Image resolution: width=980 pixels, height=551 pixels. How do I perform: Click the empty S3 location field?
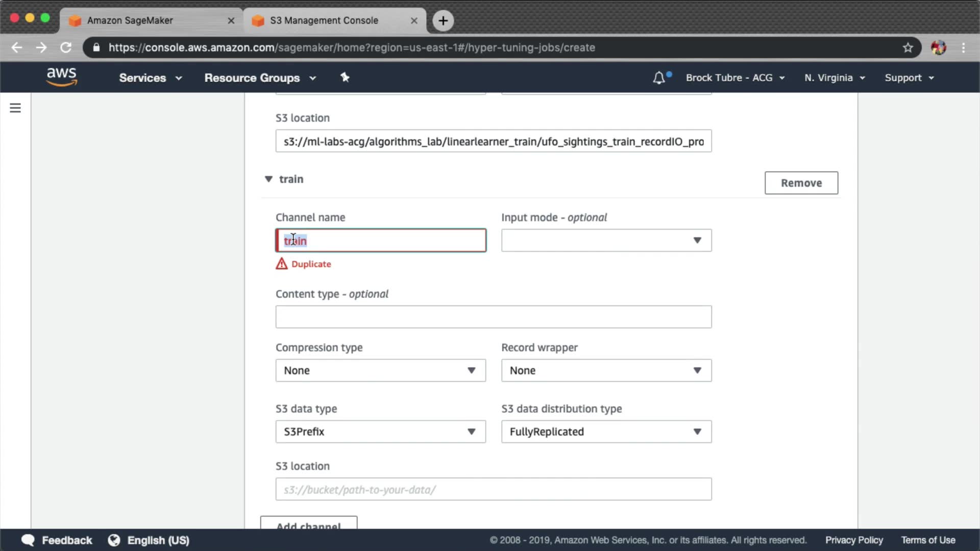[x=493, y=489]
